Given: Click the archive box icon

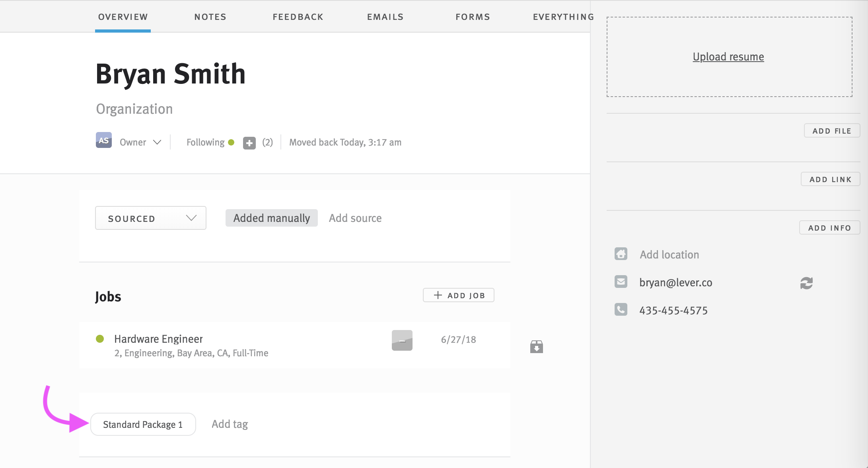Looking at the screenshot, I should (x=537, y=347).
